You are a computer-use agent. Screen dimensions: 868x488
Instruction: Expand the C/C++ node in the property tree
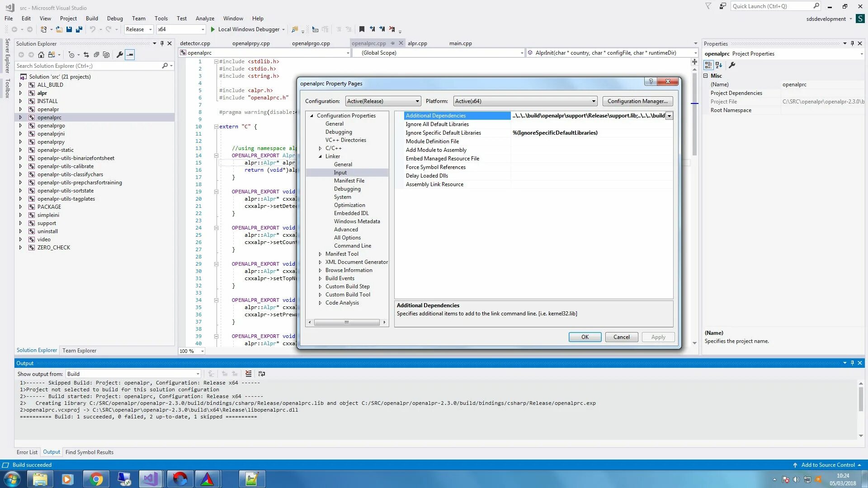coord(320,148)
